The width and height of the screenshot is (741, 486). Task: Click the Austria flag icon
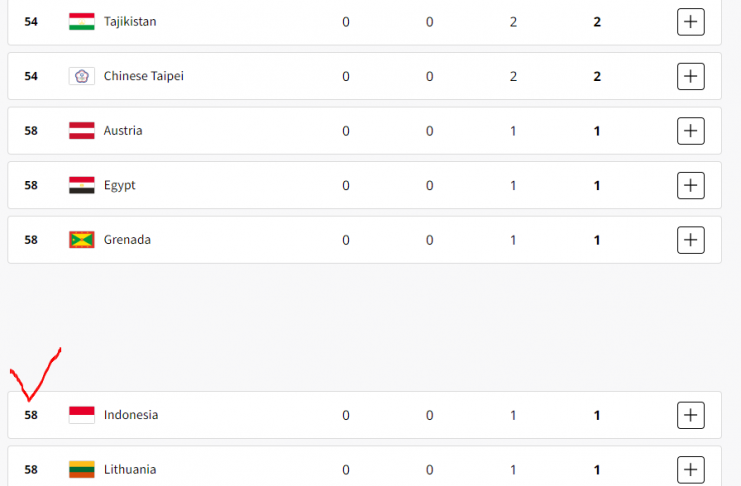point(82,131)
